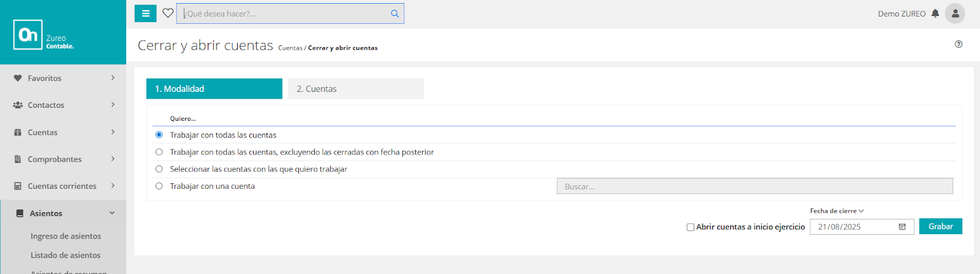Click the "Buscar..." account search field

[x=754, y=186]
